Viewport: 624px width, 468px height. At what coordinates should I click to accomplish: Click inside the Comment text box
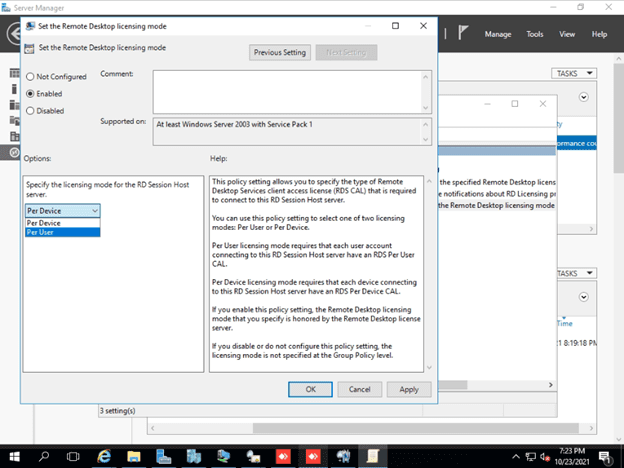click(x=287, y=92)
